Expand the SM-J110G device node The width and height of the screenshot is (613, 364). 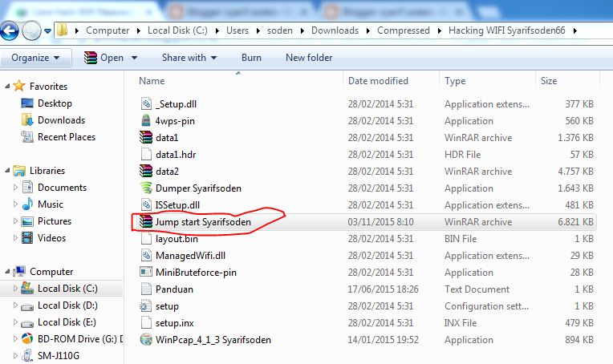coord(15,356)
